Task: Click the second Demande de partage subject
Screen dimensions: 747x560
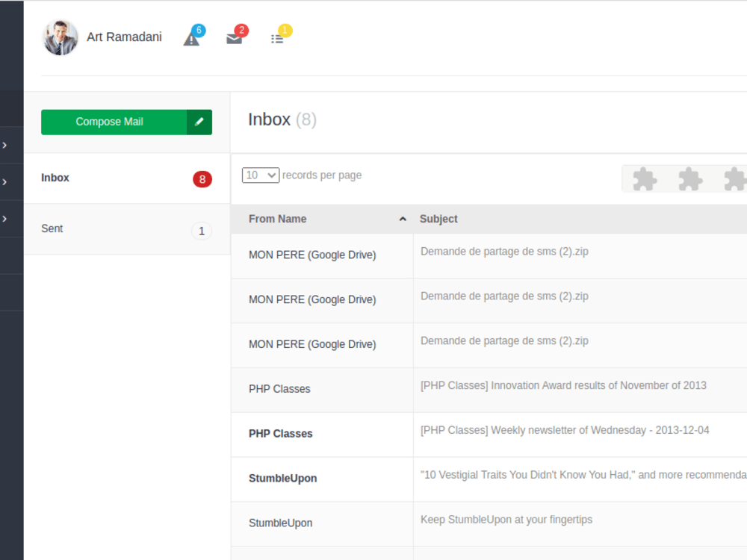Action: pos(504,296)
